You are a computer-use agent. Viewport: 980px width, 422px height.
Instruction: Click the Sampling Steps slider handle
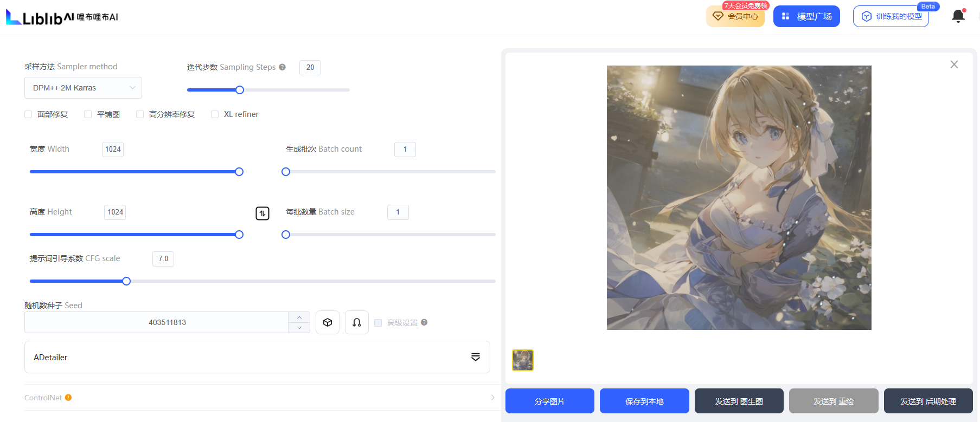(x=240, y=90)
